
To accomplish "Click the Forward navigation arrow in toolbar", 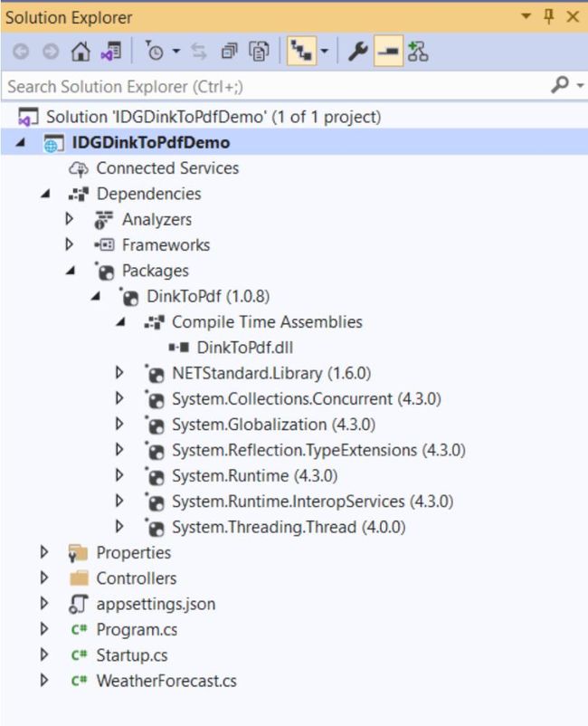I will pyautogui.click(x=51, y=52).
